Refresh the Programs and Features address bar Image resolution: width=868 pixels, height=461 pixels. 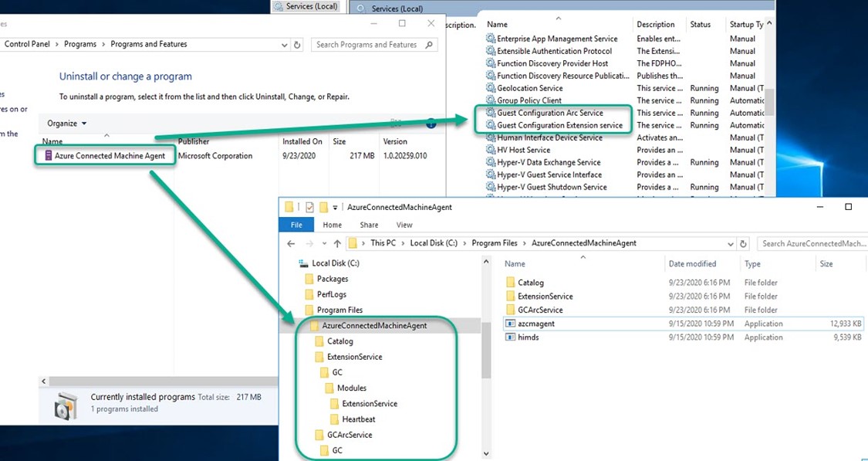[x=298, y=45]
